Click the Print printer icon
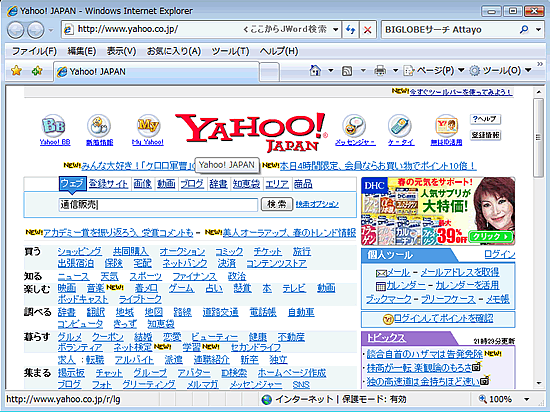The width and height of the screenshot is (550, 412). point(380,70)
